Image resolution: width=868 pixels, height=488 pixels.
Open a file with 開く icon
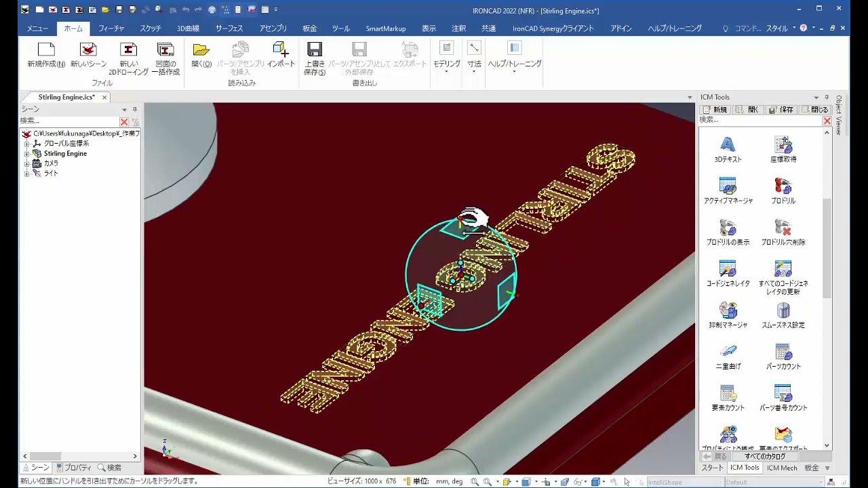(x=201, y=49)
